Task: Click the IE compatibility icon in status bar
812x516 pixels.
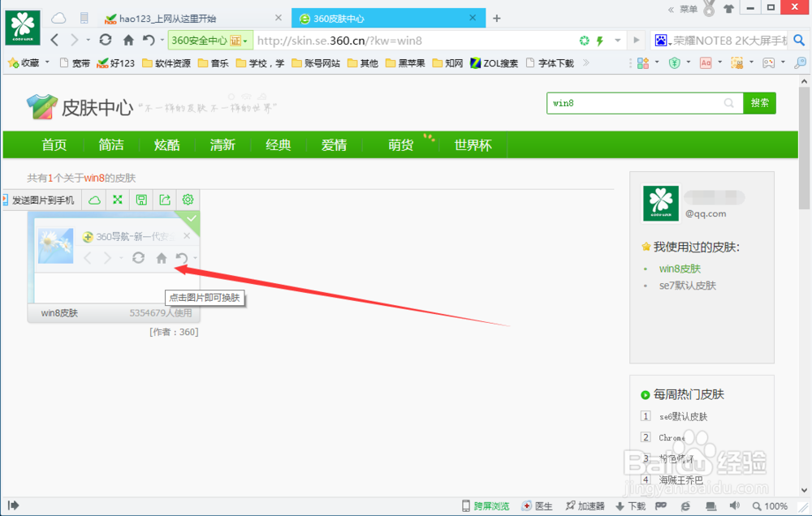Action: pyautogui.click(x=685, y=505)
